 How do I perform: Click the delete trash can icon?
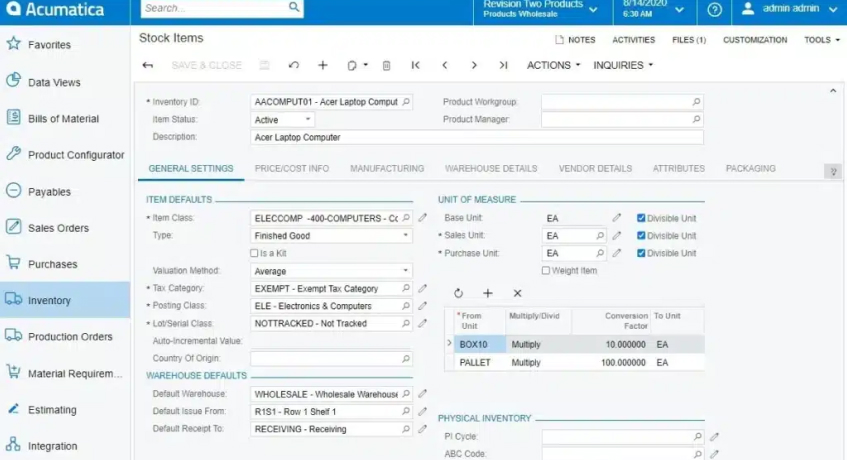pos(386,65)
